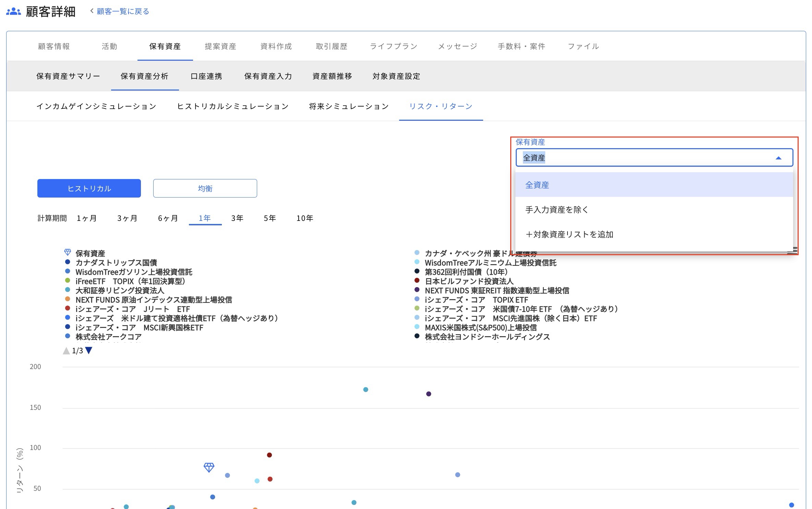812x509 pixels.
Task: Return to the list via the 顧客一覧に戻る link
Action: click(x=123, y=11)
